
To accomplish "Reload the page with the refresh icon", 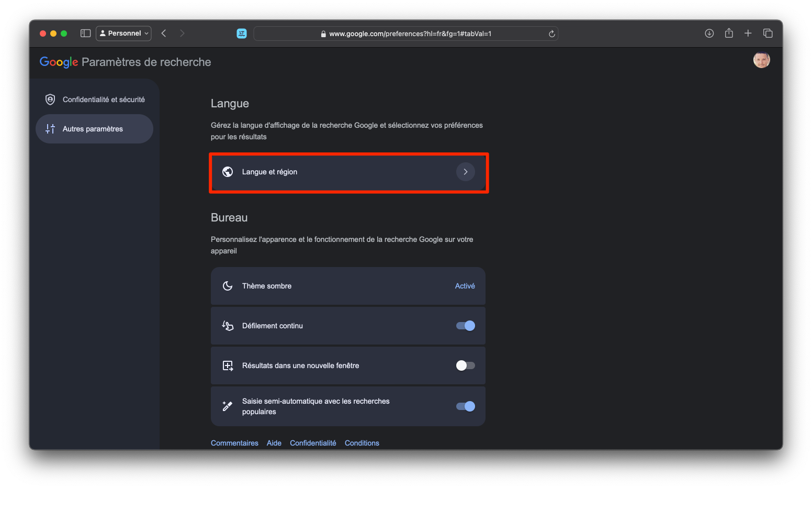I will 551,34.
